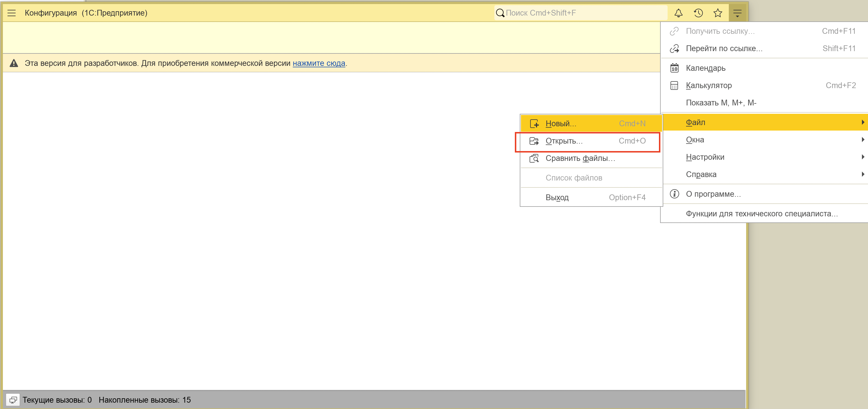Open the notifications bell
Screen dimensions: 868x409
(678, 13)
